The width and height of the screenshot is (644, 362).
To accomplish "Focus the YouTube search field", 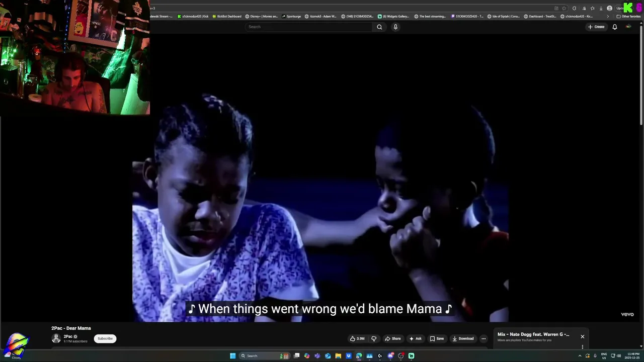I will [x=309, y=27].
